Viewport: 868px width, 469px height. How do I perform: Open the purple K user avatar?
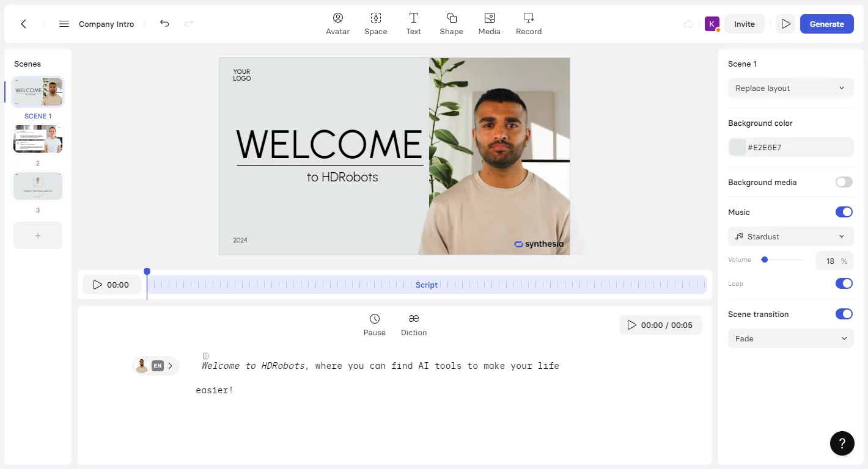click(x=712, y=24)
